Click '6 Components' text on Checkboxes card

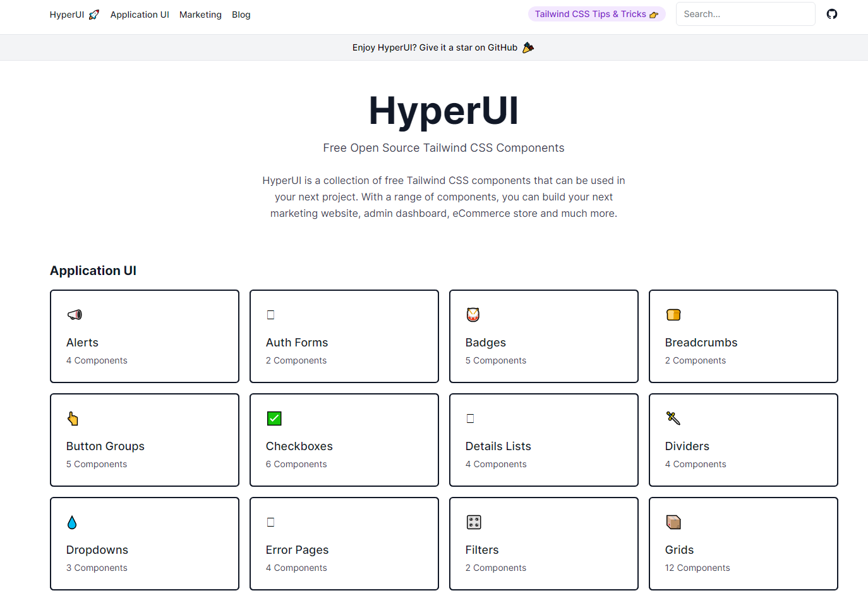(x=296, y=464)
